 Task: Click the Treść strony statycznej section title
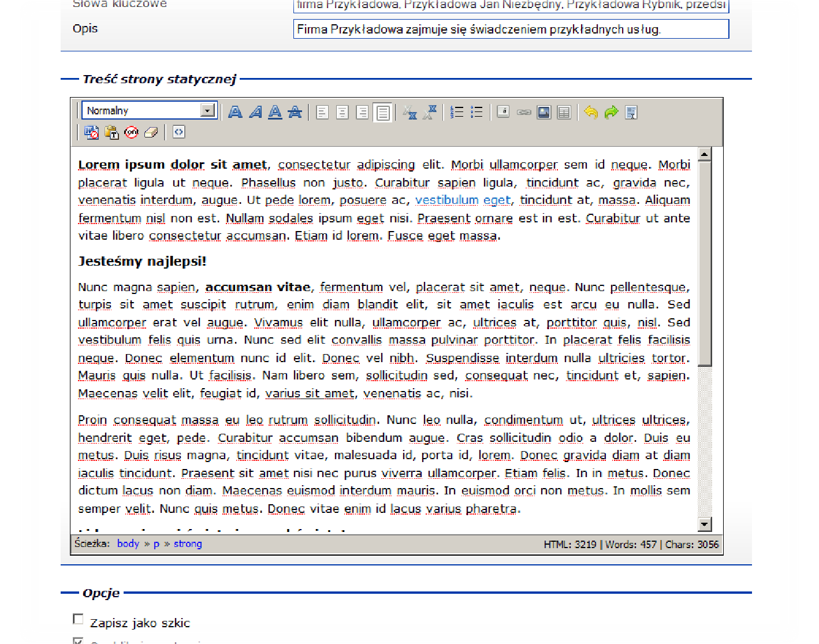pyautogui.click(x=159, y=79)
